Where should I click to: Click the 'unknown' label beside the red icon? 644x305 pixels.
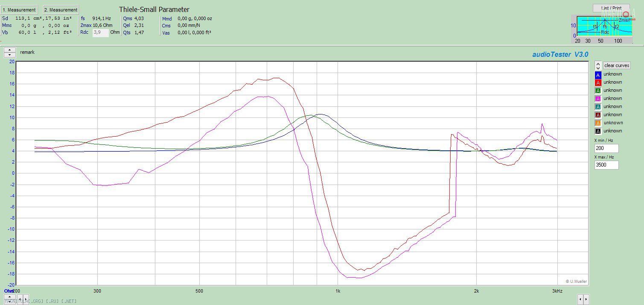point(613,82)
